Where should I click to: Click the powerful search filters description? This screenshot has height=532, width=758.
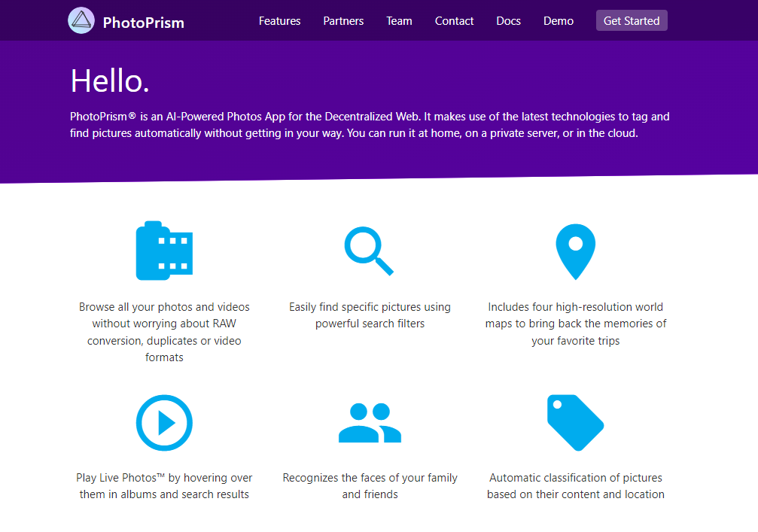pos(370,315)
